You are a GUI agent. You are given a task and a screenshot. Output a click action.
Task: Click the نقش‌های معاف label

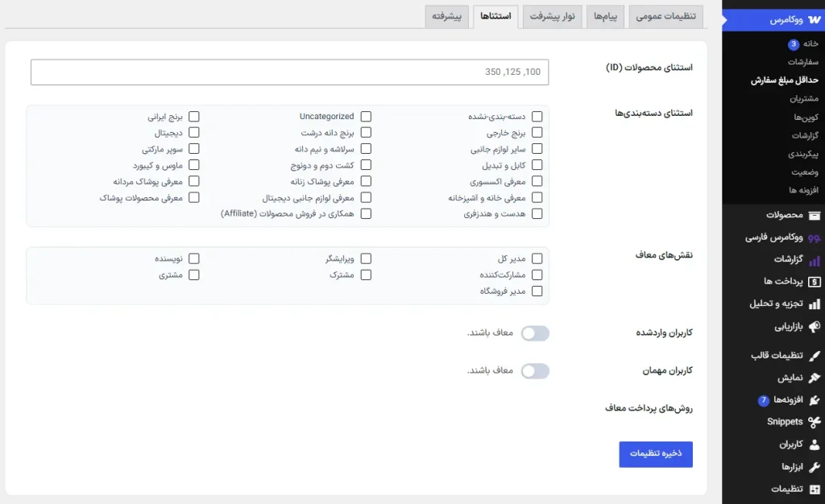tap(664, 255)
